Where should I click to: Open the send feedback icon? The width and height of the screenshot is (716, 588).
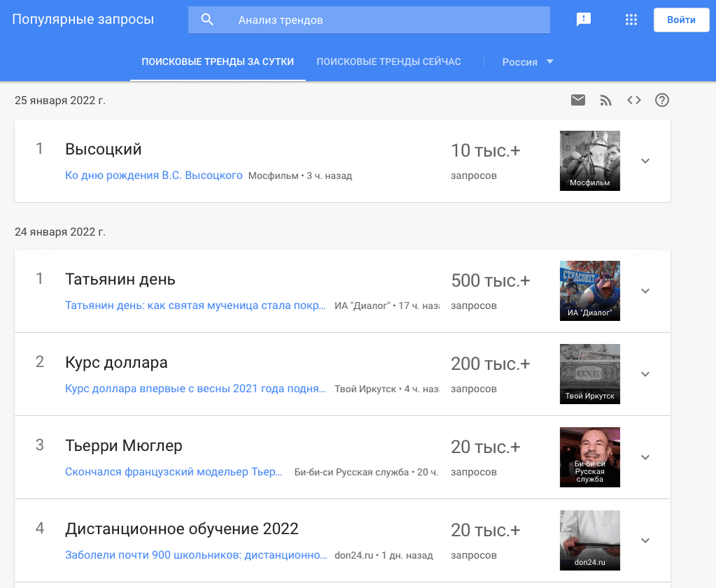(x=584, y=20)
